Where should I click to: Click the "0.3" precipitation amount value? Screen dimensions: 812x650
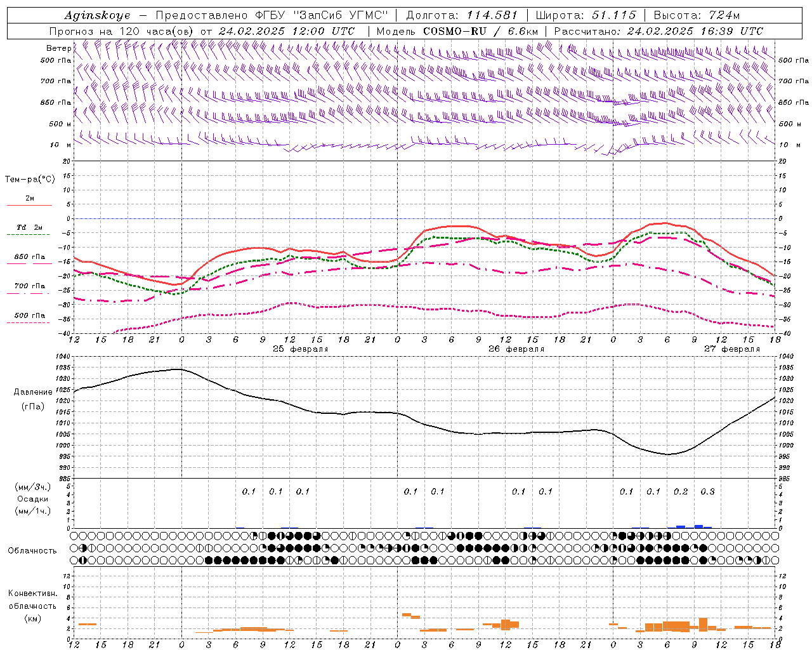coord(707,491)
